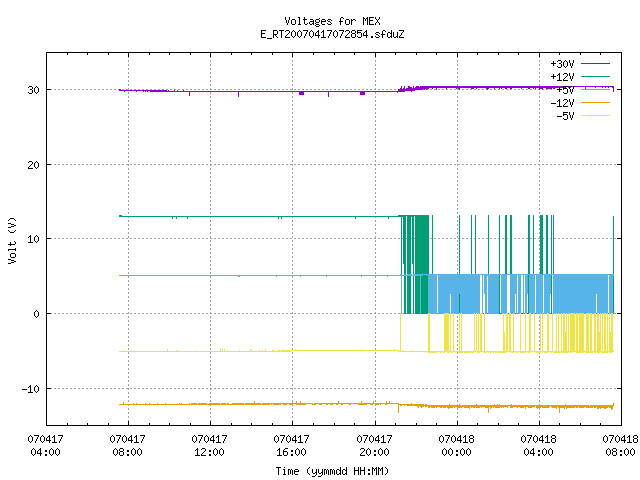640x480 pixels.
Task: Click the y-axis tick label '0'
Action: [x=37, y=314]
